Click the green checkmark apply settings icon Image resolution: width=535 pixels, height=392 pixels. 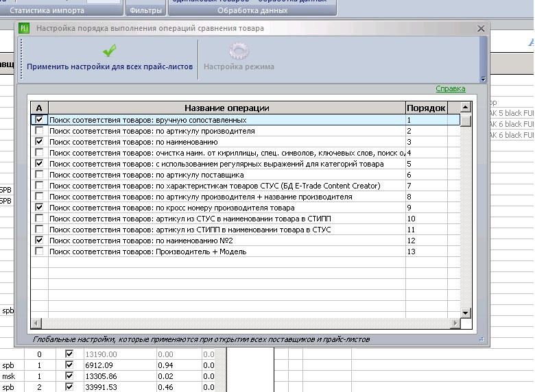point(110,51)
